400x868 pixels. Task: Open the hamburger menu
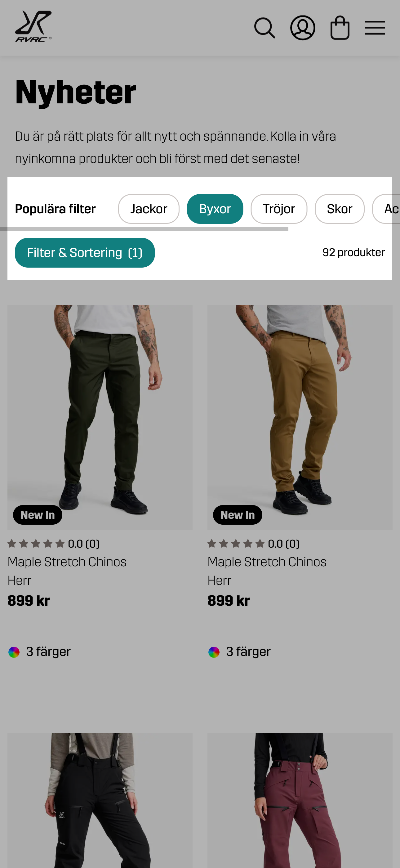coord(374,28)
